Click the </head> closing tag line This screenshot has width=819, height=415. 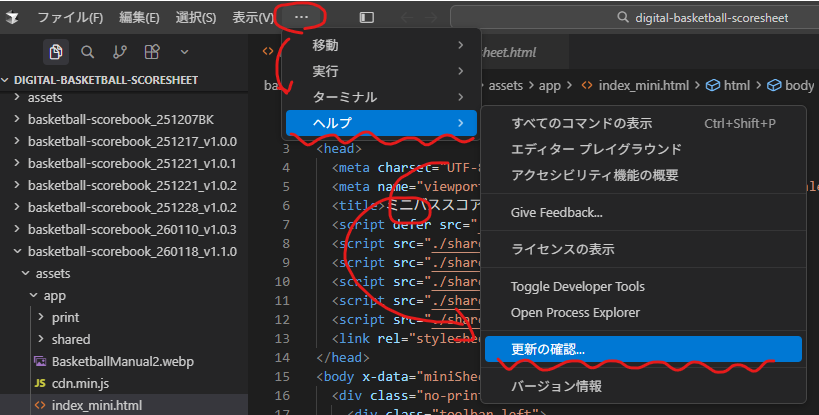(x=343, y=358)
